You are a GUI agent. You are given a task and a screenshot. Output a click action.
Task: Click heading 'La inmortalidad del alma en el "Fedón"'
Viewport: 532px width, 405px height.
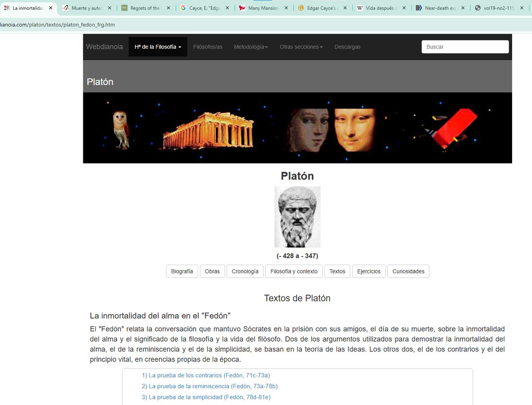[x=160, y=316]
